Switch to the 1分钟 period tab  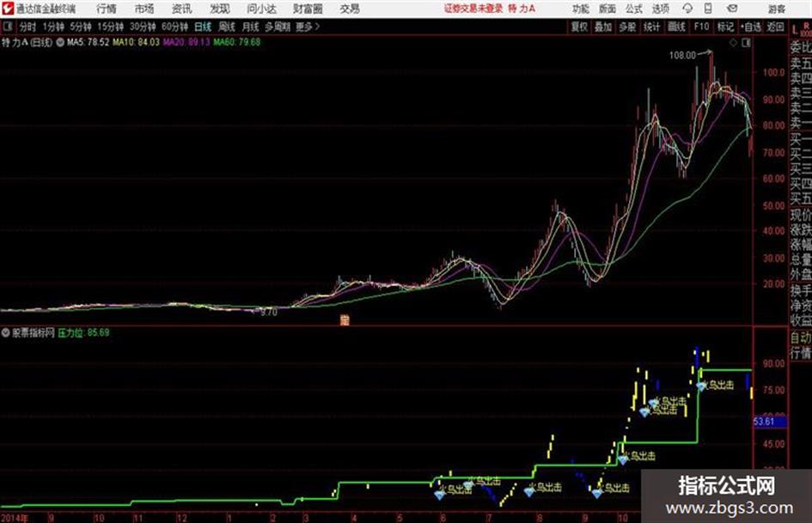pos(52,27)
